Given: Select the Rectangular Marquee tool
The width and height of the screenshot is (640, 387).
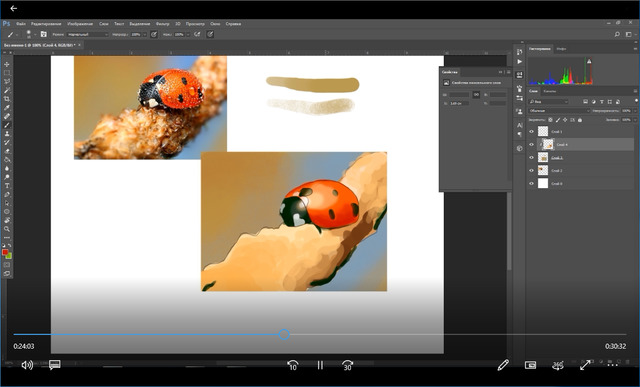Looking at the screenshot, I should [7, 73].
